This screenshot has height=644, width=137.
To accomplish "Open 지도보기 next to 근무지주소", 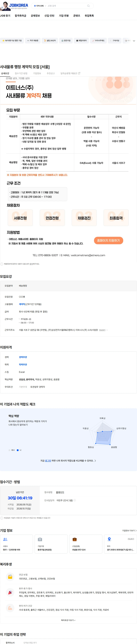I will click(103, 330).
